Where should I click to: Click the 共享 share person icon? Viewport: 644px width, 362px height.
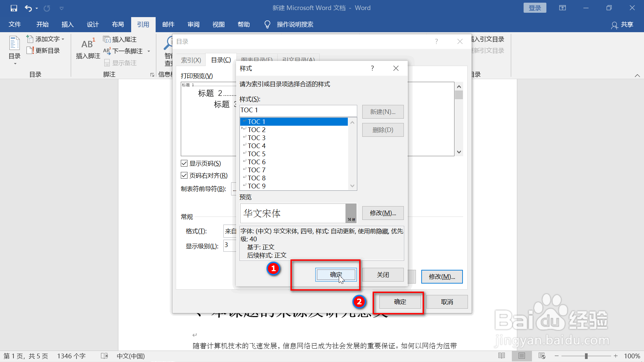(x=614, y=25)
